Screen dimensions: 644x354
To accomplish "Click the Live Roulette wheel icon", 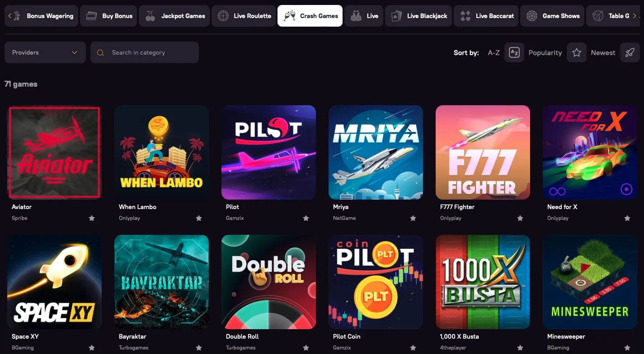I will coord(223,15).
